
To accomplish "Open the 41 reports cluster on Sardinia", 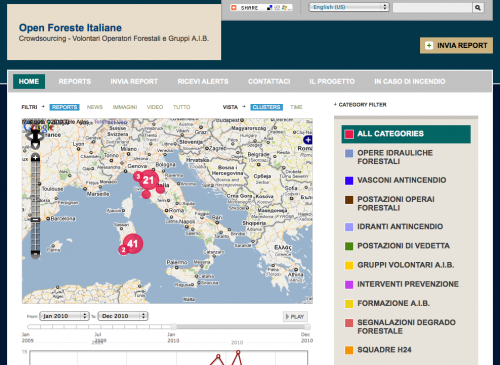I will tap(133, 244).
